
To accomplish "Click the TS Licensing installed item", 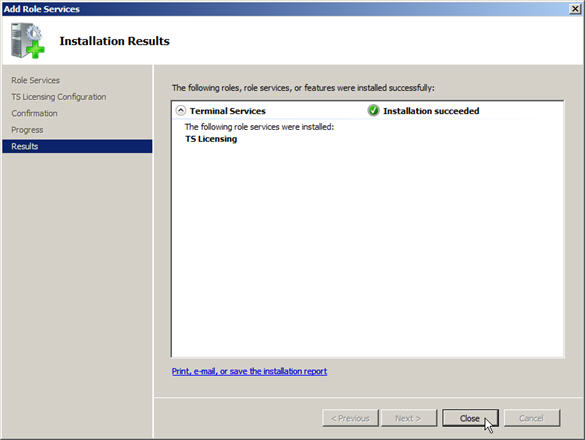I will [x=211, y=139].
